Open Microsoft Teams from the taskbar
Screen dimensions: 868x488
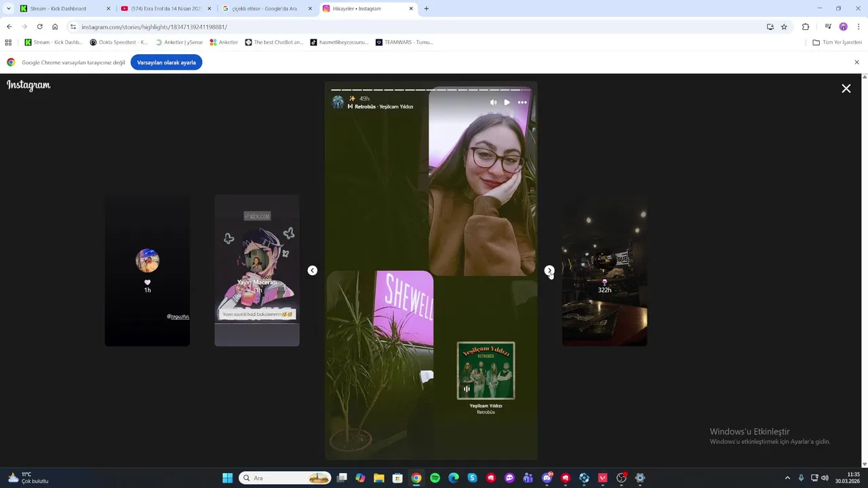point(528,478)
